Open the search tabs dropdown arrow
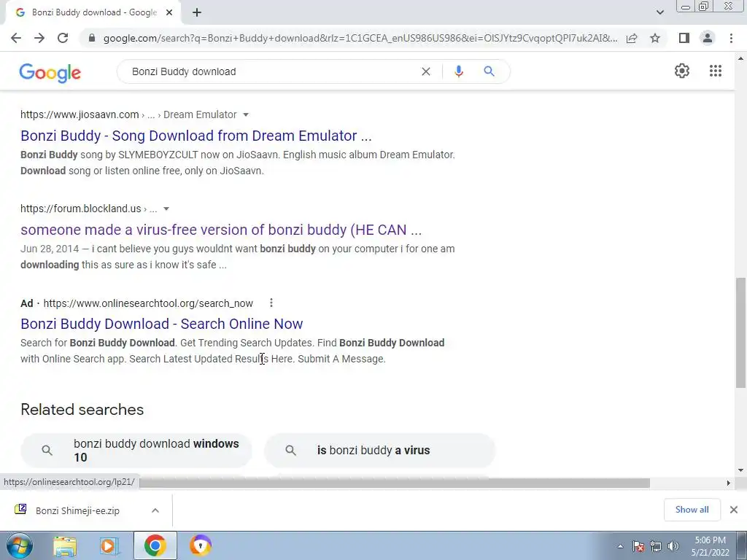Viewport: 747px width, 560px height. [659, 12]
